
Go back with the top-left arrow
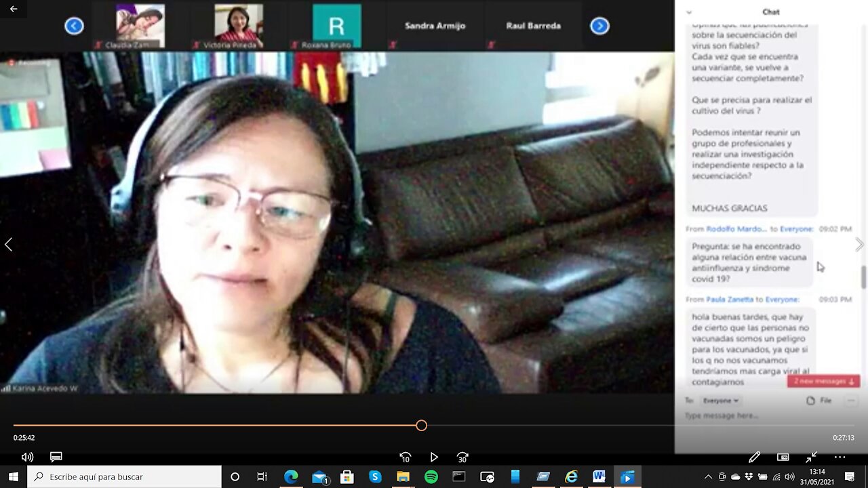14,9
